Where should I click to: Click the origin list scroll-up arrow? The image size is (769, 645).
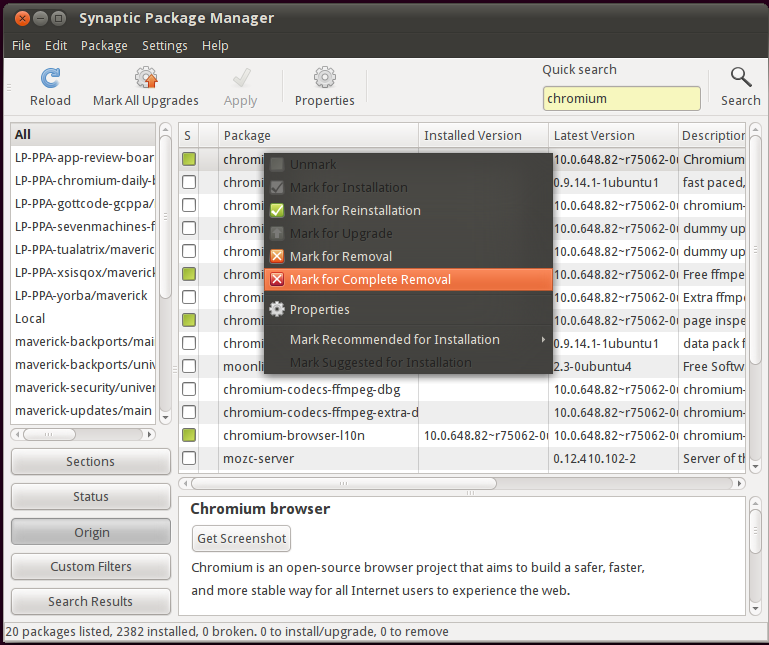[165, 129]
